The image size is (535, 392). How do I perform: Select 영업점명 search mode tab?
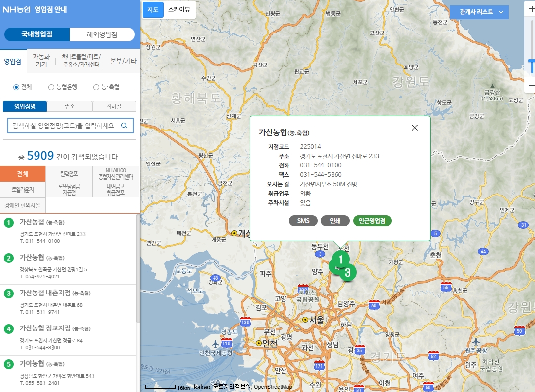coord(25,106)
